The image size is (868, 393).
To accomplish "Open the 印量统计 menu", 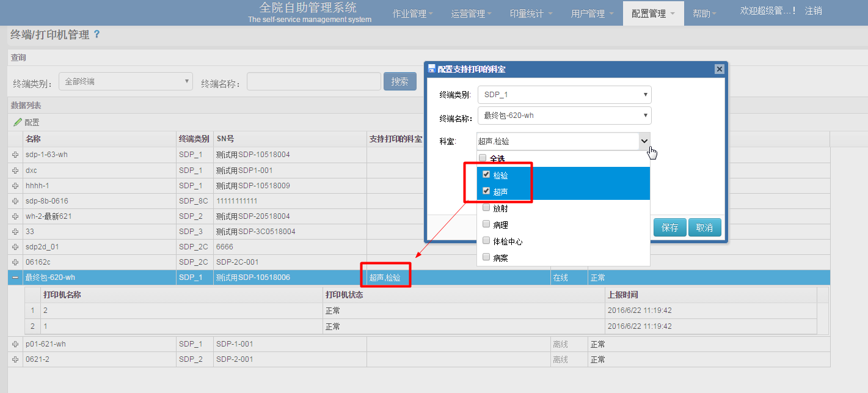I will pyautogui.click(x=530, y=13).
